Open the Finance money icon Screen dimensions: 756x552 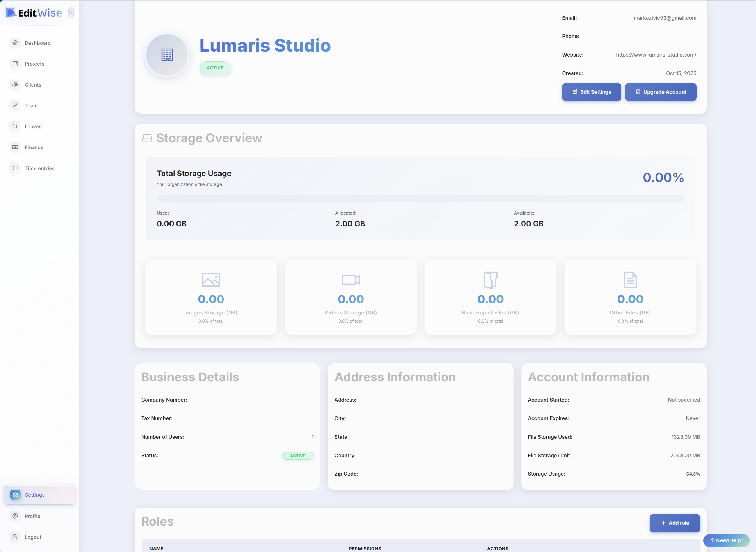click(15, 147)
